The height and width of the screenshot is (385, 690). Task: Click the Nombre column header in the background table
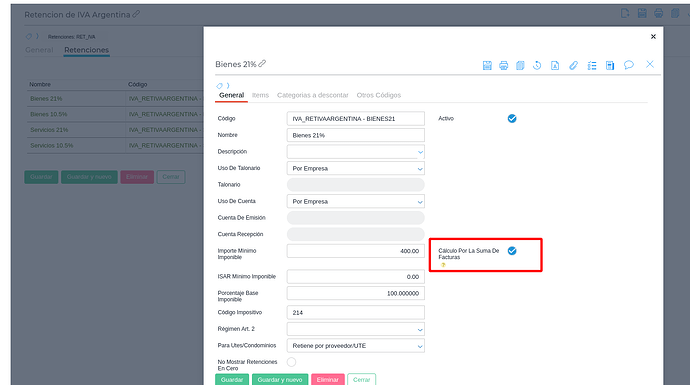[40, 84]
